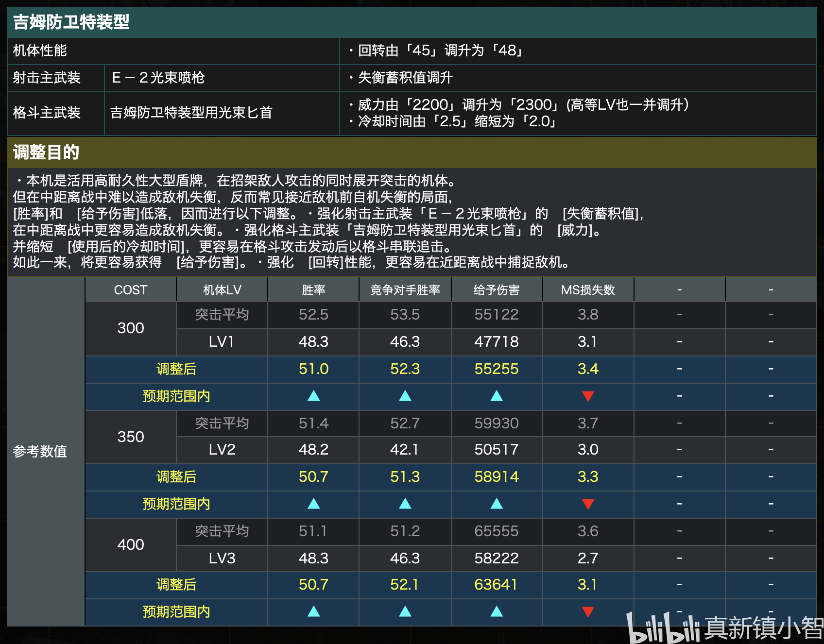The width and height of the screenshot is (824, 644).
Task: Click the average MS loss value 3.8
Action: point(588,314)
